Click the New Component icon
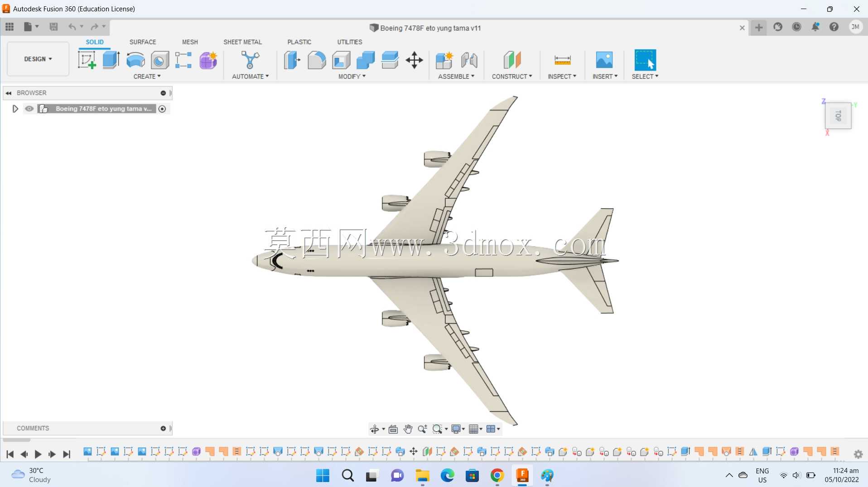Image resolution: width=868 pixels, height=487 pixels. point(444,60)
